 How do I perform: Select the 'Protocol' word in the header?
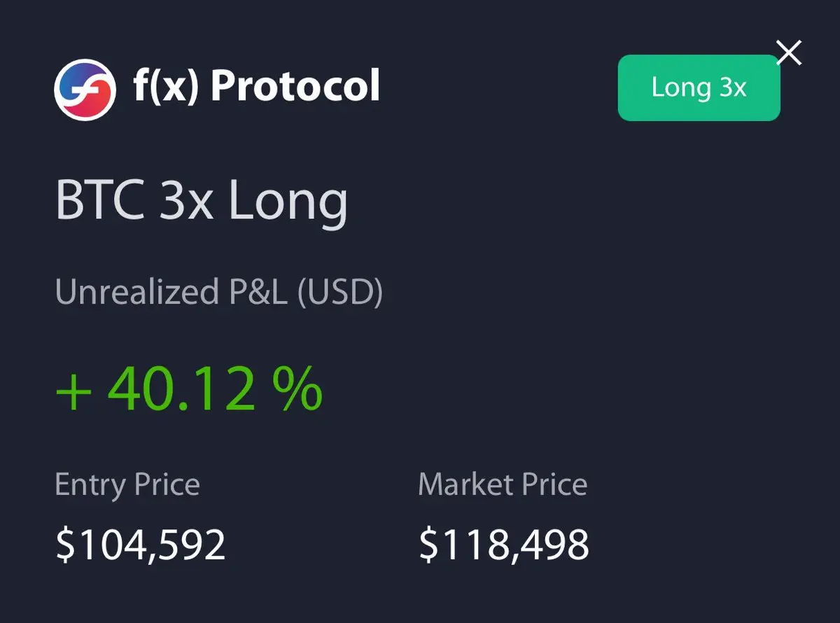[x=295, y=87]
